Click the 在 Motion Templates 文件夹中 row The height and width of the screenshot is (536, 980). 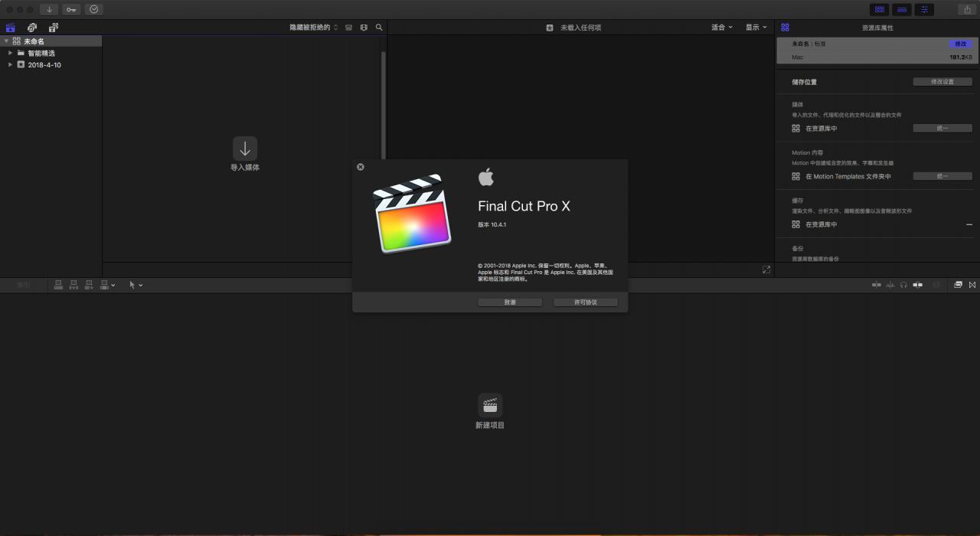(841, 176)
